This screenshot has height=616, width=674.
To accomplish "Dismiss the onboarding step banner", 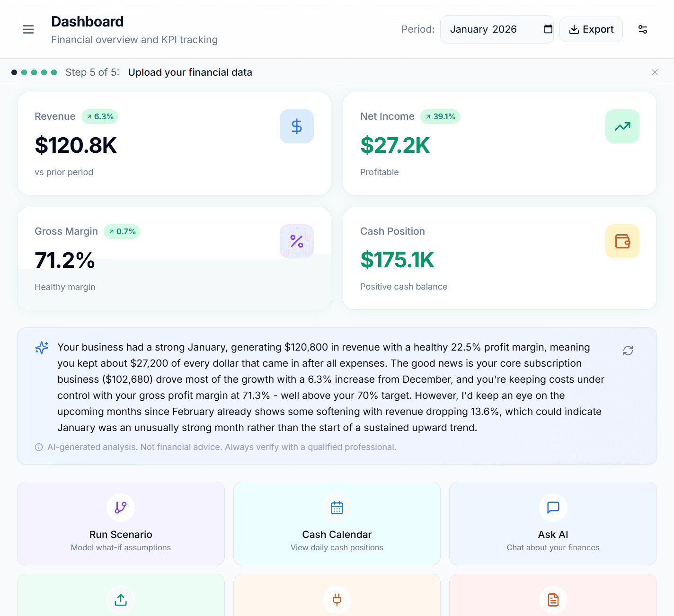I will click(655, 72).
